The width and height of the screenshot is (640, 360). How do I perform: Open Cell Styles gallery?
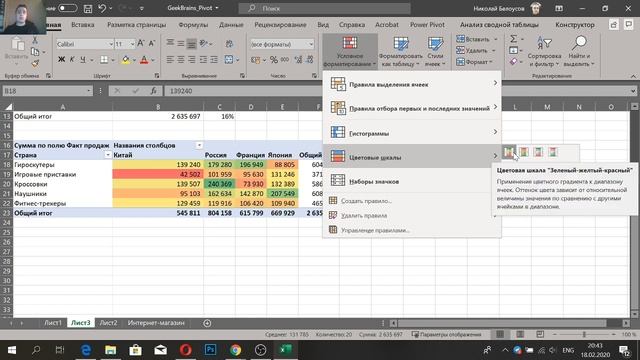pos(435,51)
